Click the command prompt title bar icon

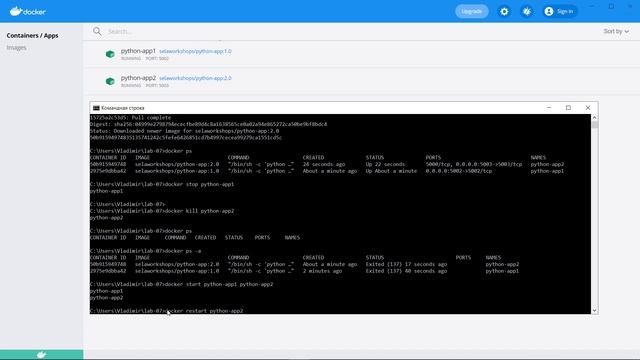pyautogui.click(x=96, y=108)
